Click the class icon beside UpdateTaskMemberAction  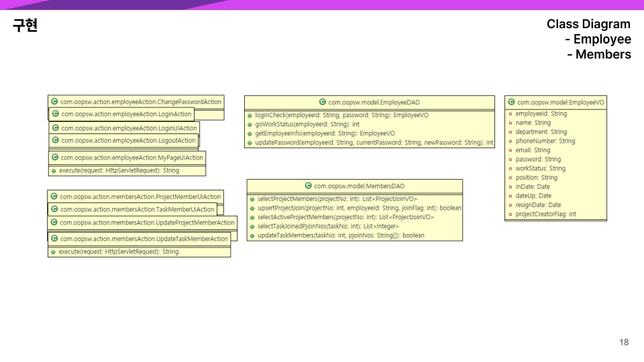[54, 238]
